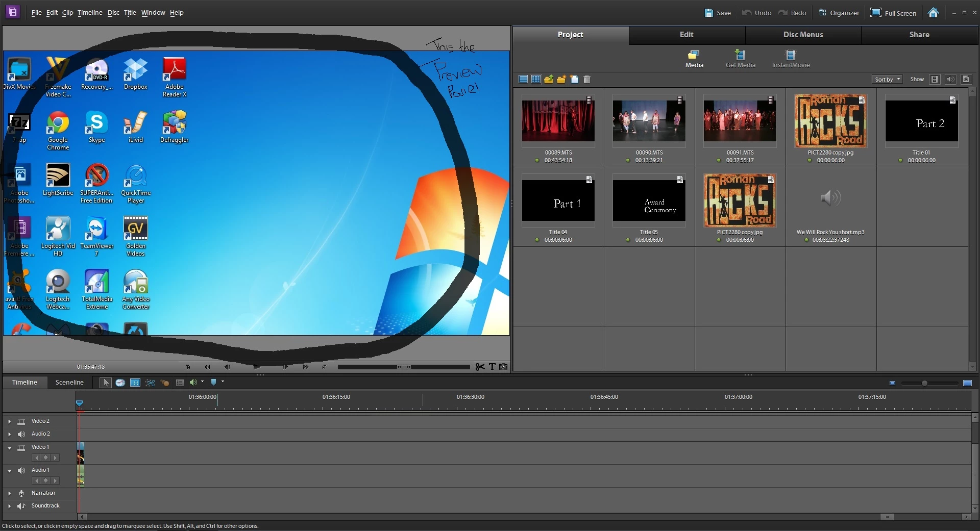Switch to the Share tab
This screenshot has height=531, width=980.
pyautogui.click(x=919, y=35)
